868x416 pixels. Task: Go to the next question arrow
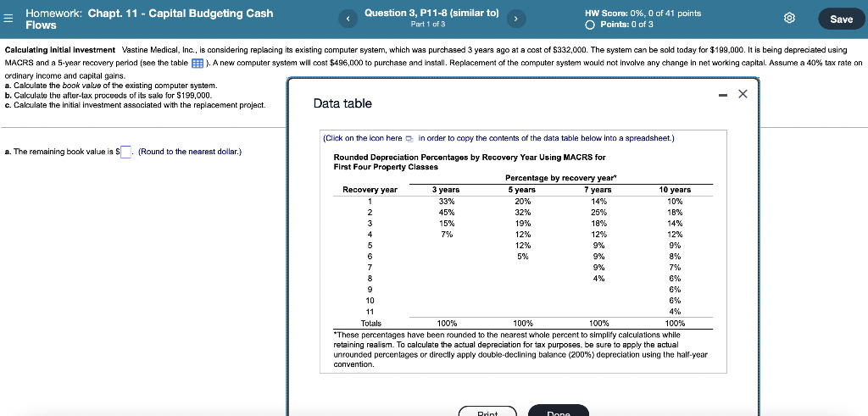[515, 19]
